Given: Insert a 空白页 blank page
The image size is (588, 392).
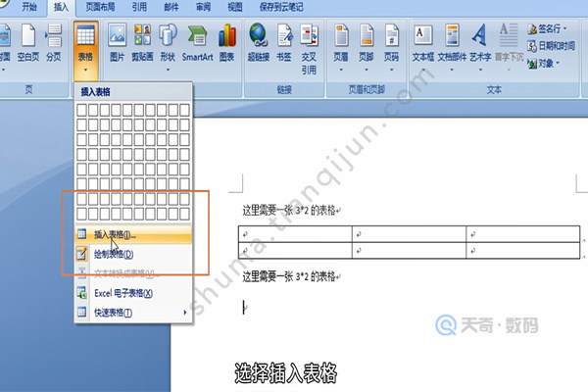Looking at the screenshot, I should [x=28, y=43].
